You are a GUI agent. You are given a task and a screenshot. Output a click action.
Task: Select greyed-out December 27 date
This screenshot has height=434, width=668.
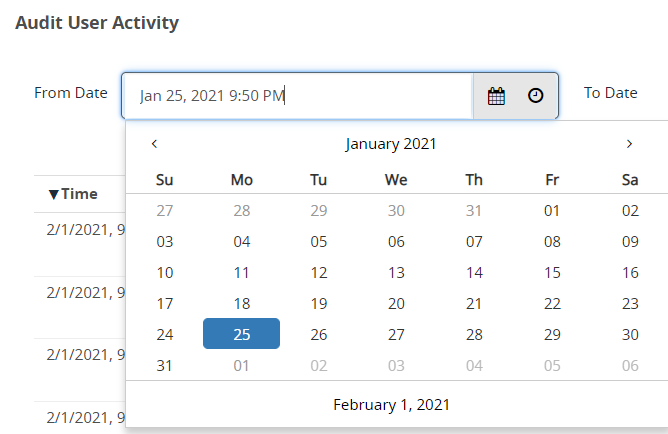[x=164, y=210]
